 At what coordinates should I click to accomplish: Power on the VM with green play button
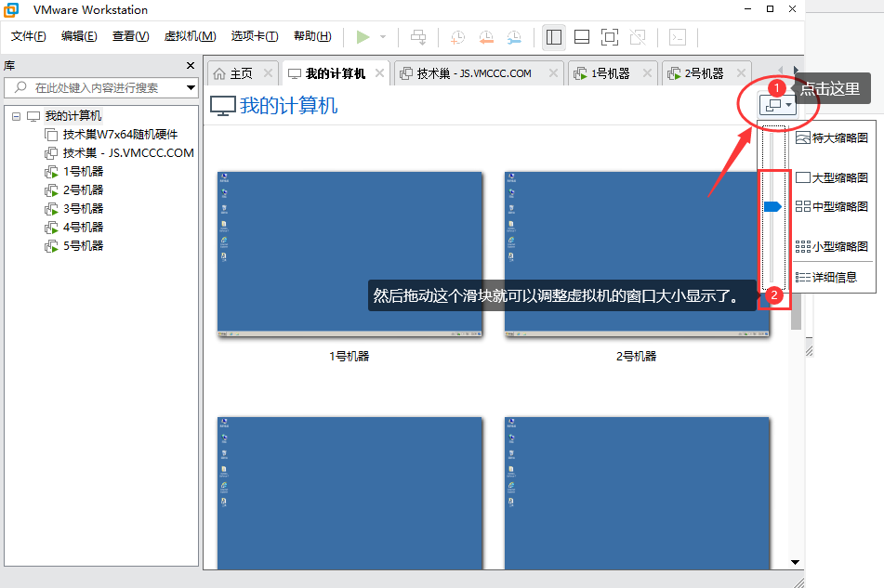(363, 36)
